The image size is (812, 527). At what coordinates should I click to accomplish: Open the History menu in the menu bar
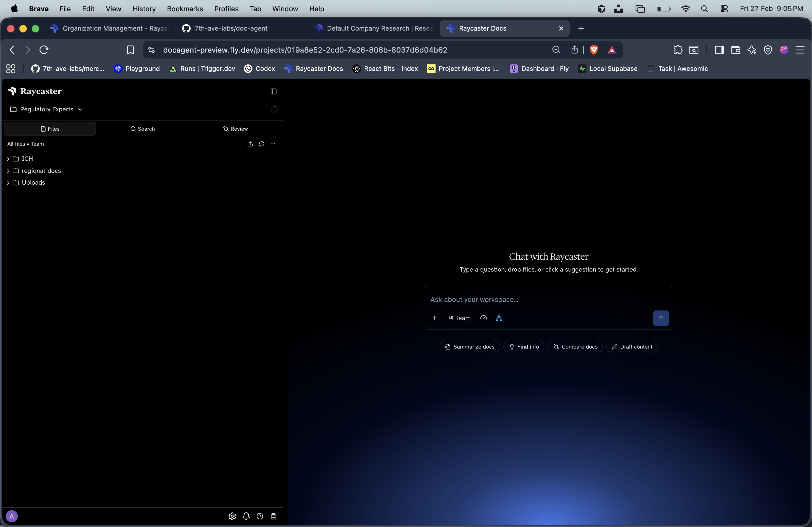(144, 9)
